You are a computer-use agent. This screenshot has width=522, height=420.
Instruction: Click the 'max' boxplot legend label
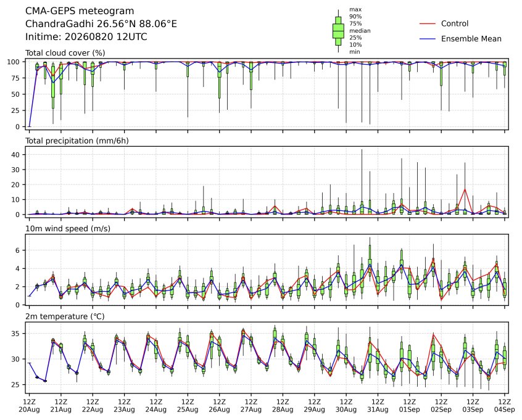[355, 10]
